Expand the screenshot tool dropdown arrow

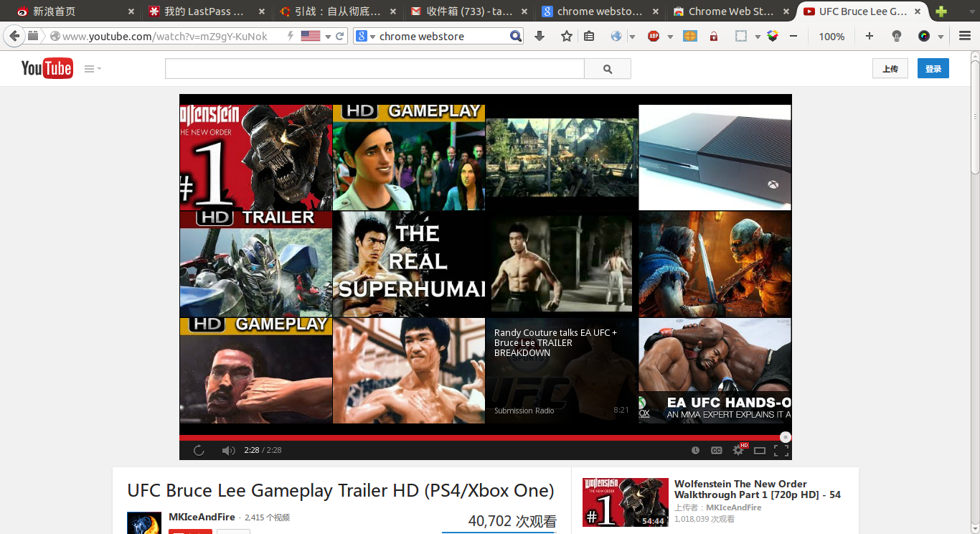758,37
